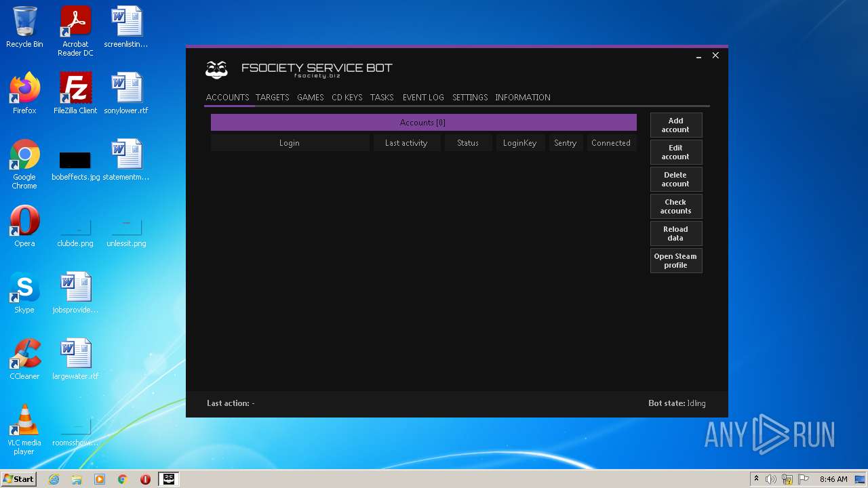
Task: Open Action Center flag icon
Action: pos(804,479)
